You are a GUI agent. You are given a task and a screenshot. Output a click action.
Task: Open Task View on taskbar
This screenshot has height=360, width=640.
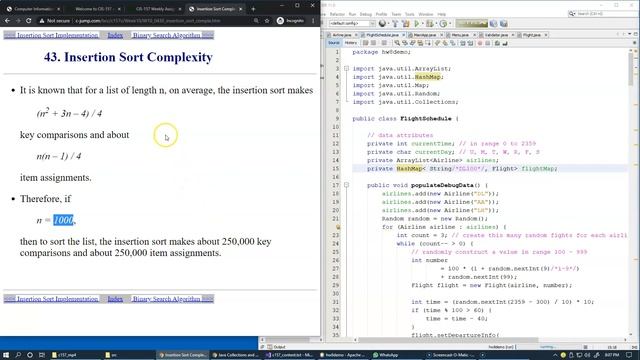click(42, 355)
